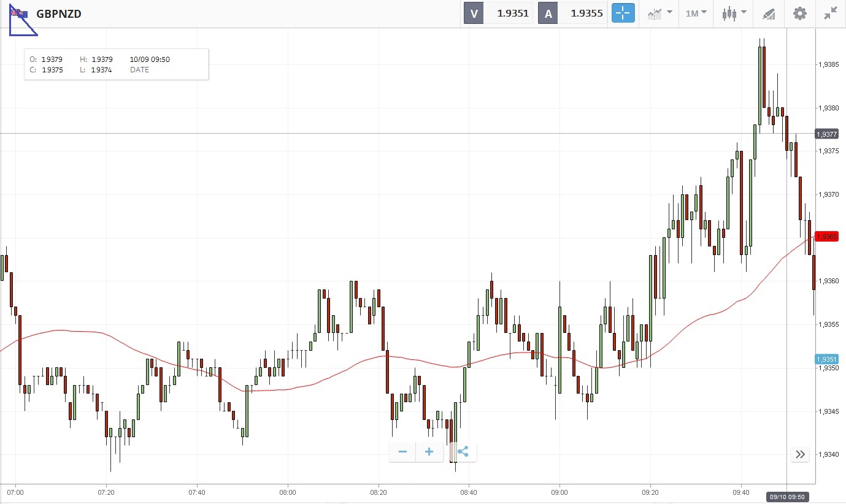Click the red 1,9365 moving average tag
Viewport: 846px width, 504px height.
pos(827,236)
